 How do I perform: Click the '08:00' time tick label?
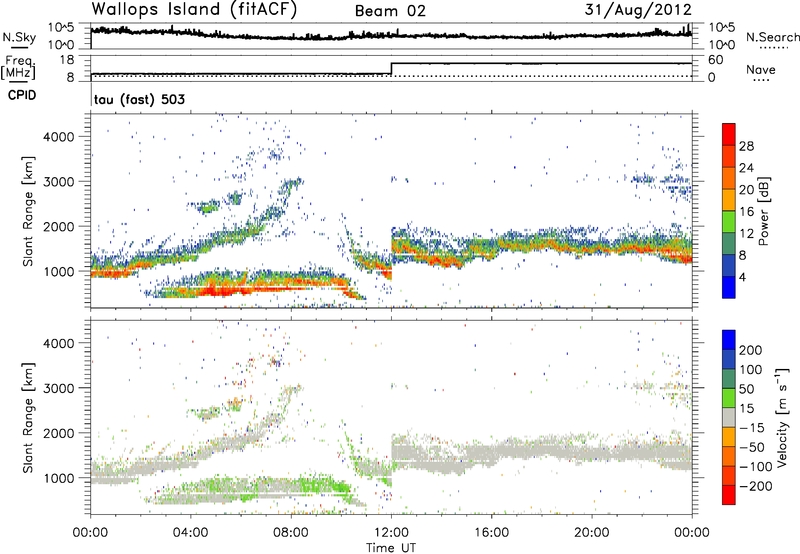pos(291,533)
